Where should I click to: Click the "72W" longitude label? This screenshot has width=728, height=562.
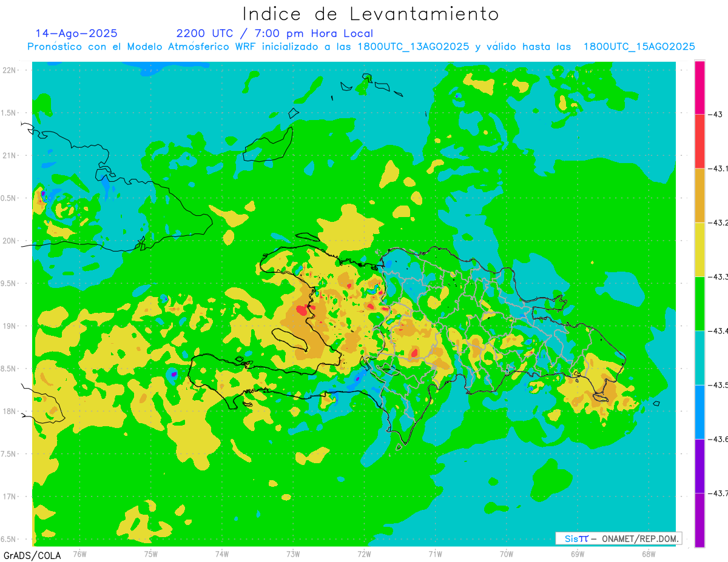[364, 554]
